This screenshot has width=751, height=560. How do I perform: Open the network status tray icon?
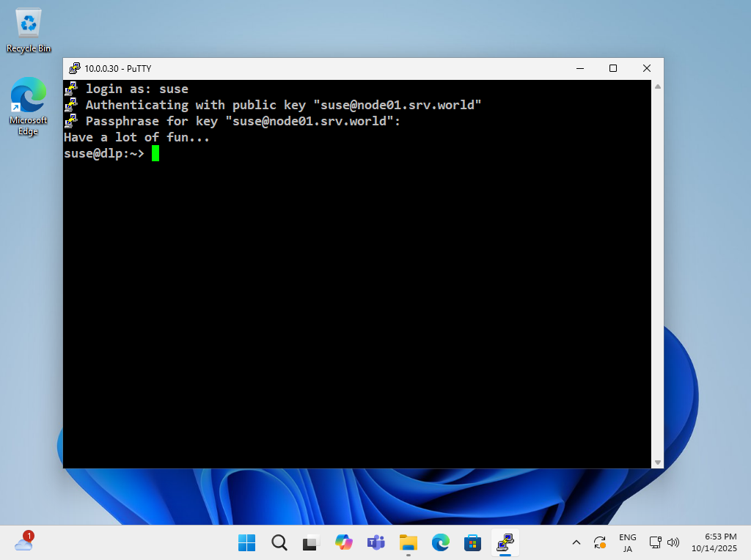(656, 542)
